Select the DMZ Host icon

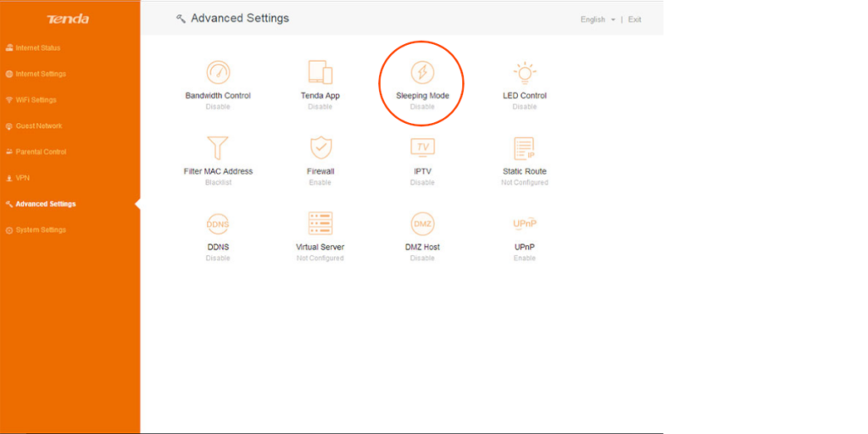click(x=422, y=224)
